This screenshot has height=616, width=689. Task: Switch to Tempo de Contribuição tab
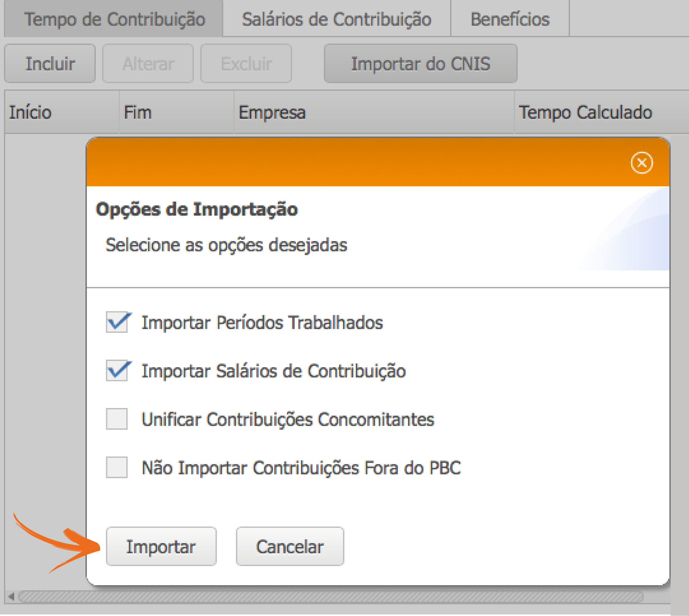click(114, 19)
